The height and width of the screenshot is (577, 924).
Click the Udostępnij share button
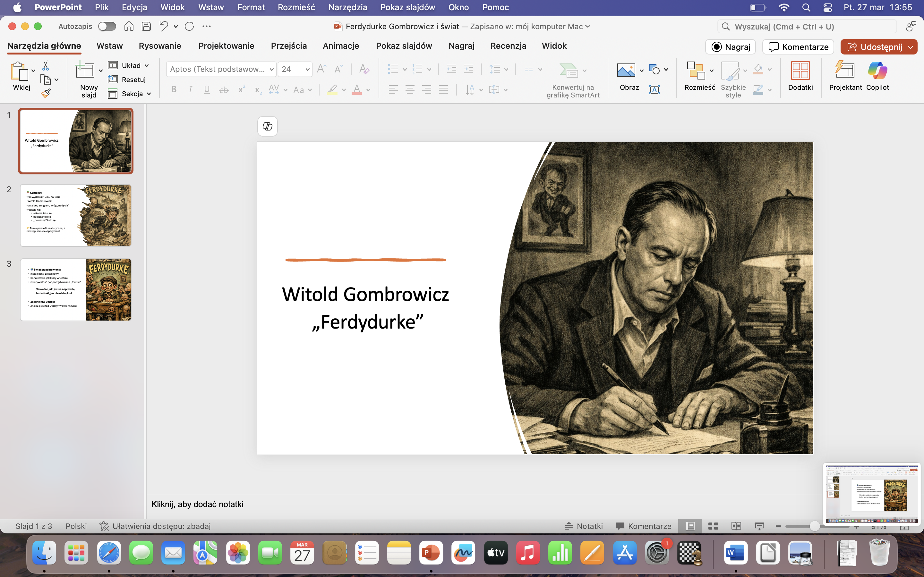(x=874, y=47)
